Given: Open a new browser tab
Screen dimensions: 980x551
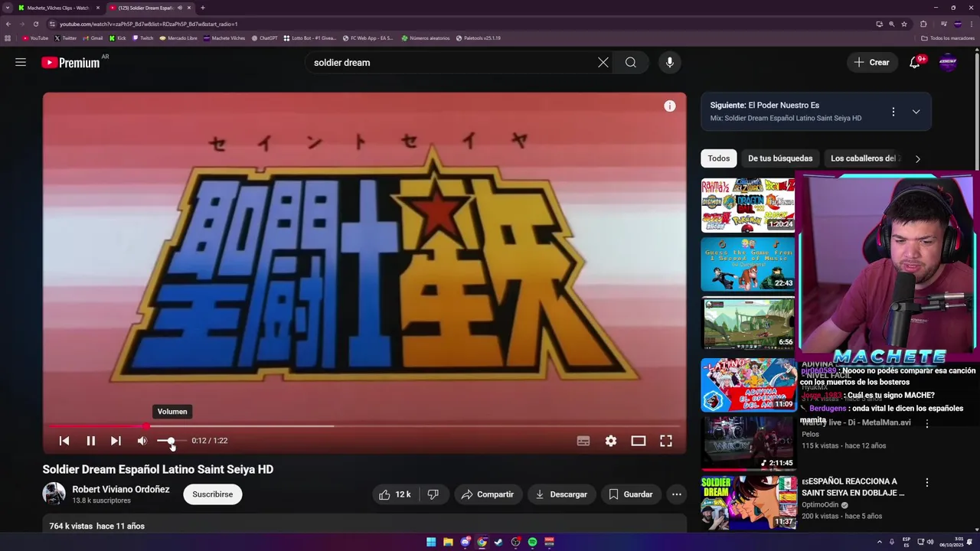Looking at the screenshot, I should pos(203,8).
